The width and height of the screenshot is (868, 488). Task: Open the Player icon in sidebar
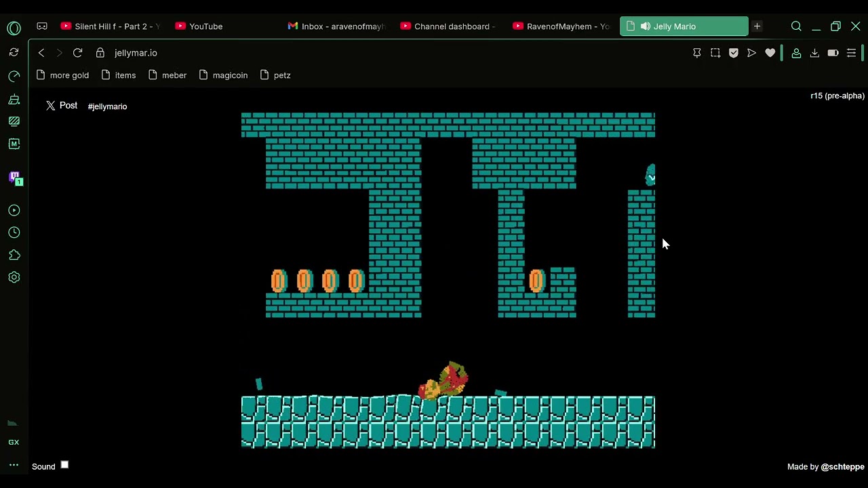tap(14, 210)
